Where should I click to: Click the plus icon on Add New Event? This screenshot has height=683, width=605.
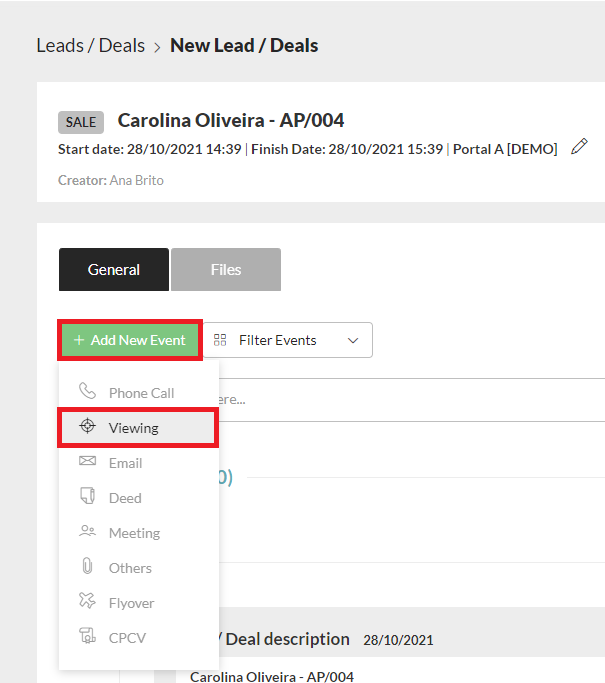pos(79,340)
